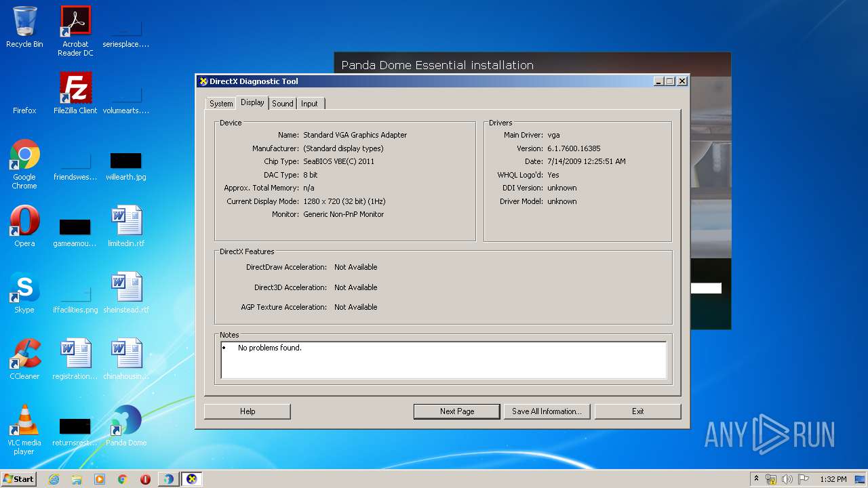Image resolution: width=868 pixels, height=488 pixels.
Task: Click the volume speaker tray icon
Action: pyautogui.click(x=787, y=479)
